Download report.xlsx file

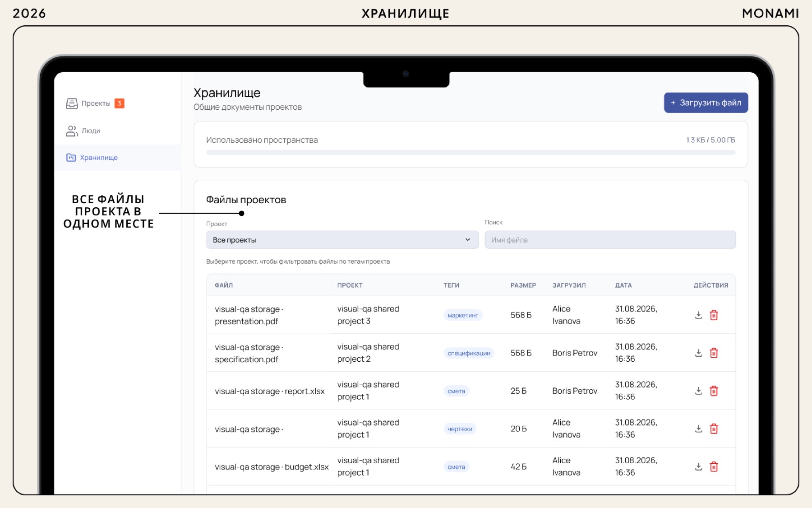698,391
